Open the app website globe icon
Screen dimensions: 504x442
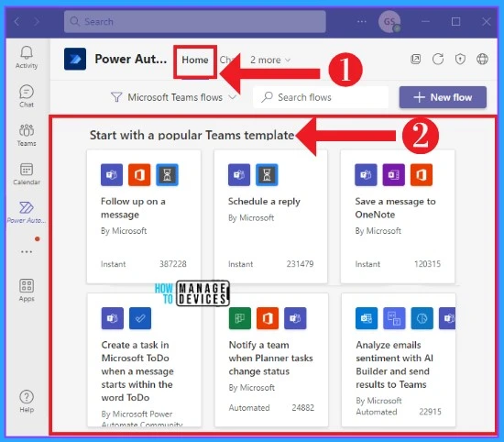482,60
